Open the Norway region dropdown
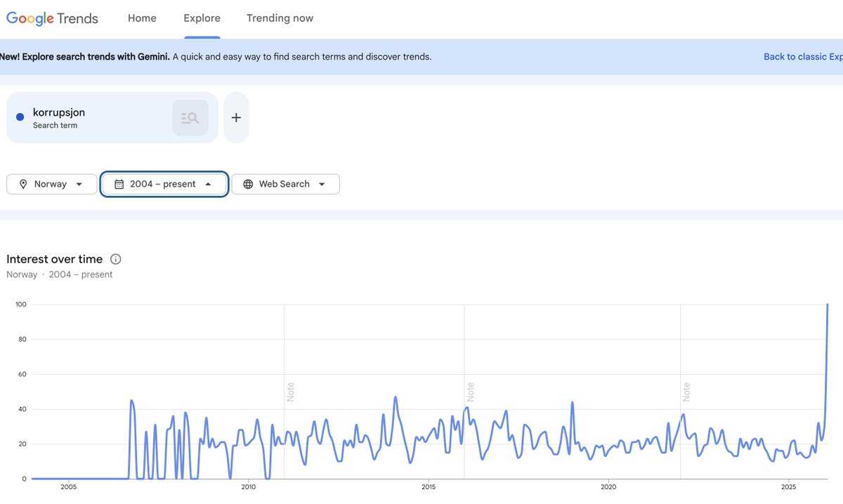This screenshot has height=504, width=843. [52, 184]
